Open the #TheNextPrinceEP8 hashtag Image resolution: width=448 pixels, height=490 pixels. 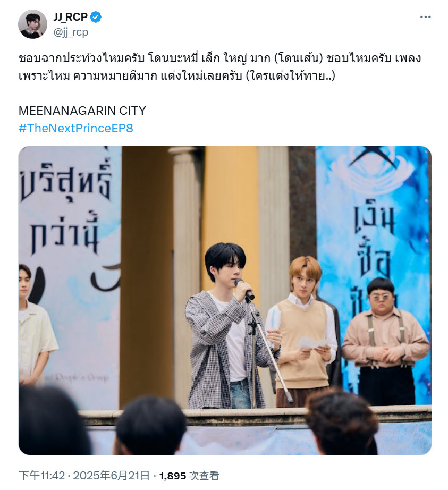click(76, 128)
